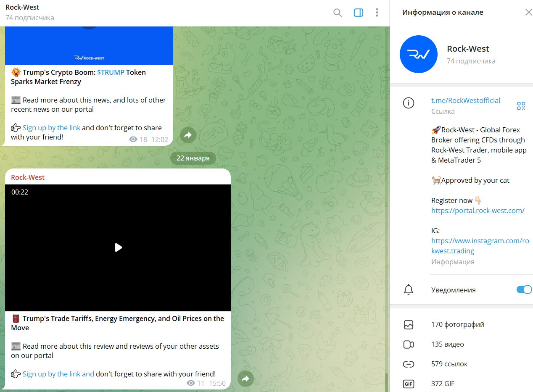The width and height of the screenshot is (533, 392).
Task: Disable the Уведомления notifications switch
Action: (x=524, y=289)
